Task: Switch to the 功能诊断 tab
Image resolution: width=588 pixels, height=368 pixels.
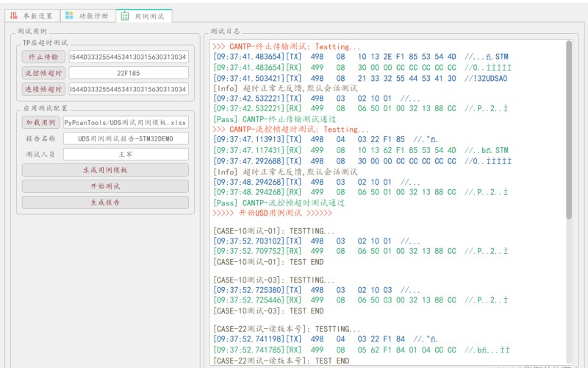Action: click(x=87, y=15)
